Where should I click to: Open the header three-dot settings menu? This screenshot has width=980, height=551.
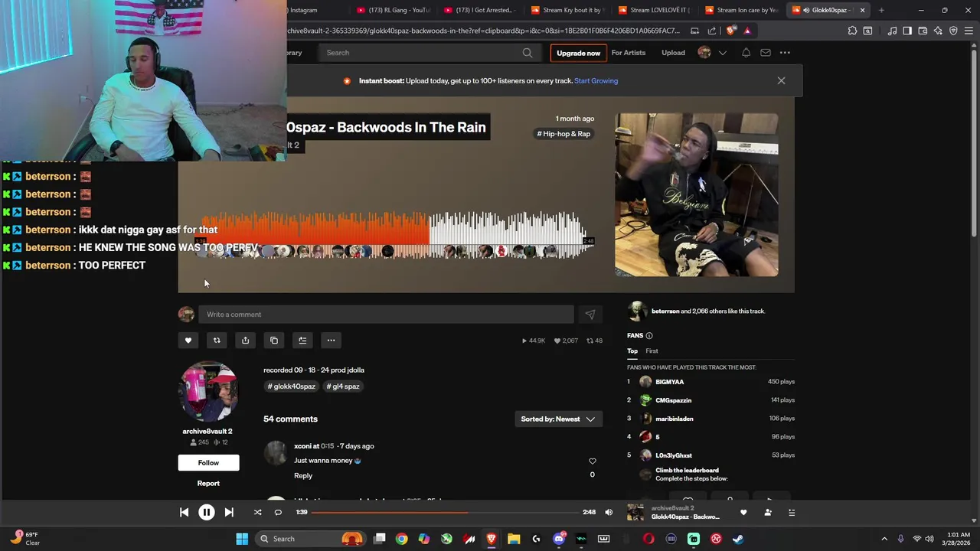pyautogui.click(x=785, y=53)
